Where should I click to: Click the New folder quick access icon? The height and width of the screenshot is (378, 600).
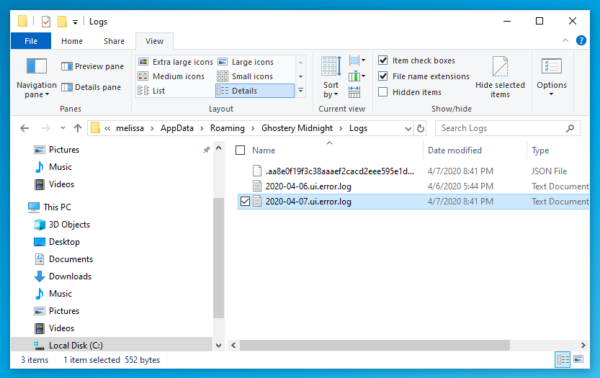pos(62,21)
